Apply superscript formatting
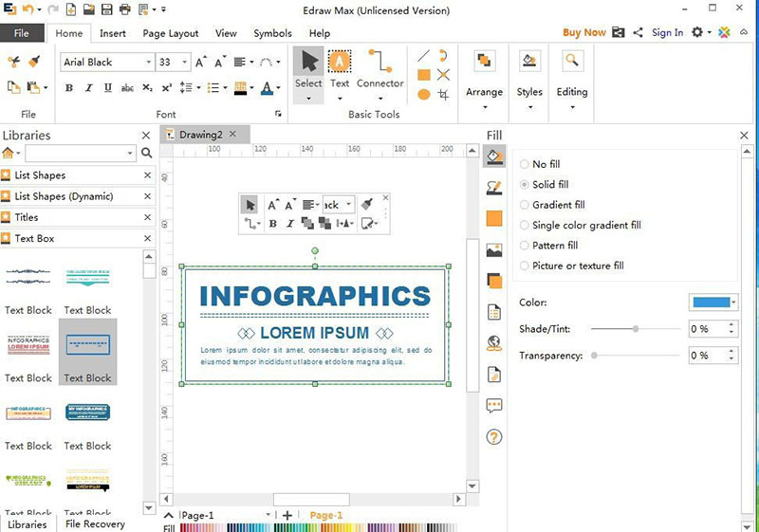Image resolution: width=759 pixels, height=532 pixels. (x=167, y=87)
